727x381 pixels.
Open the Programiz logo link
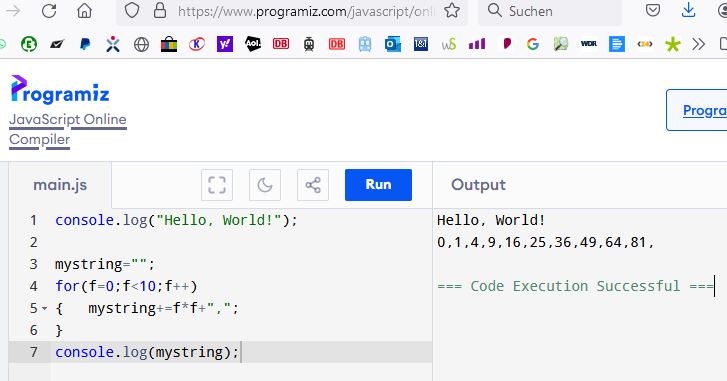[x=60, y=90]
